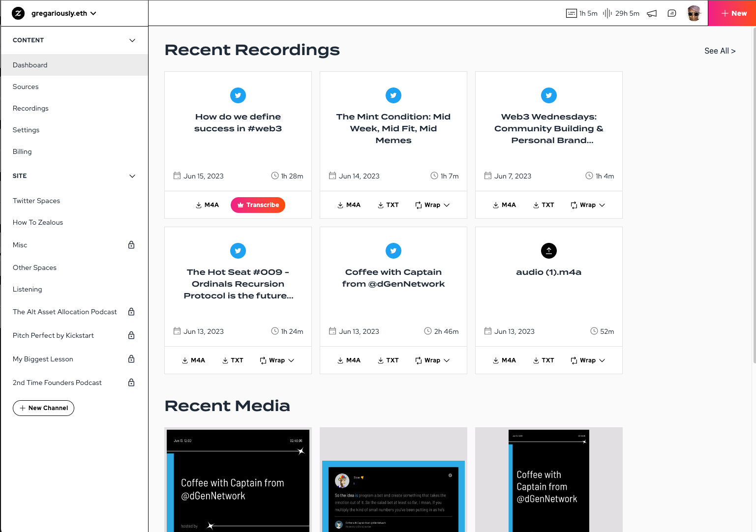Image resolution: width=756 pixels, height=532 pixels.
Task: Click the transcription time remaining indicator
Action: click(x=582, y=13)
